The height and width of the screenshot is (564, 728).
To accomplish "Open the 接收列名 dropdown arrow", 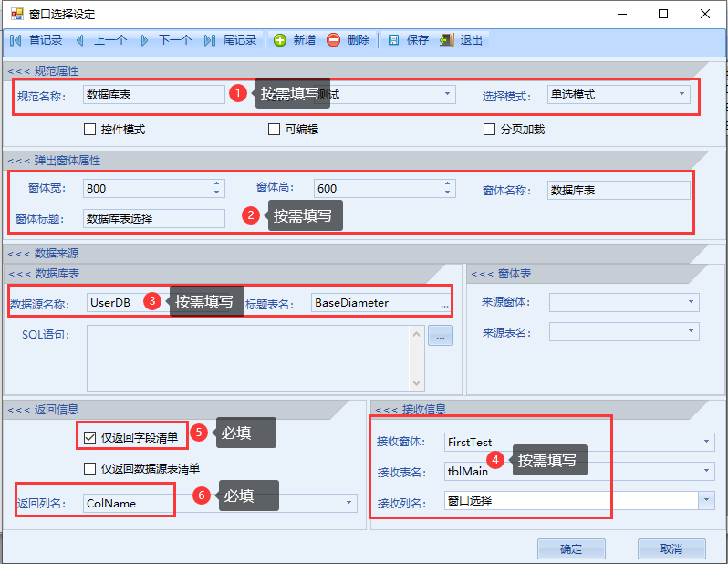I will (706, 500).
